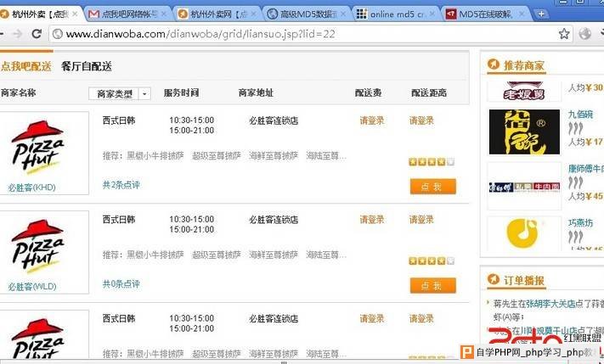
Task: Click the 推荐商家 section header icon
Action: click(x=493, y=64)
